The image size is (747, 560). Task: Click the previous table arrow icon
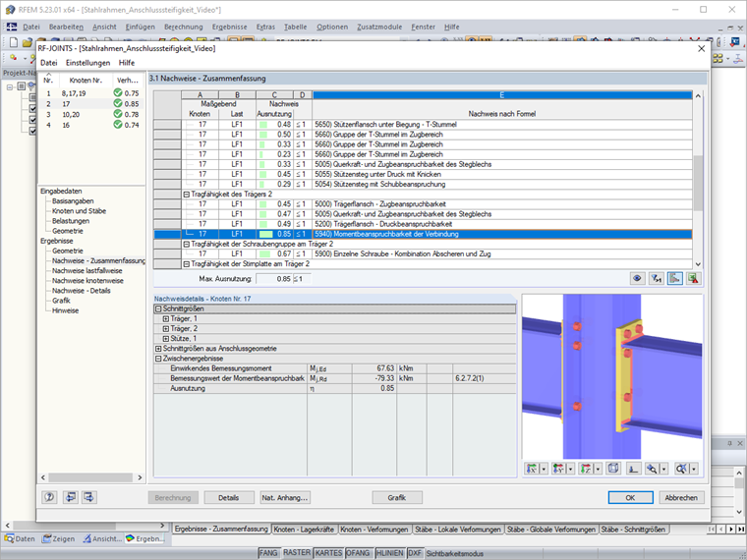tap(70, 497)
